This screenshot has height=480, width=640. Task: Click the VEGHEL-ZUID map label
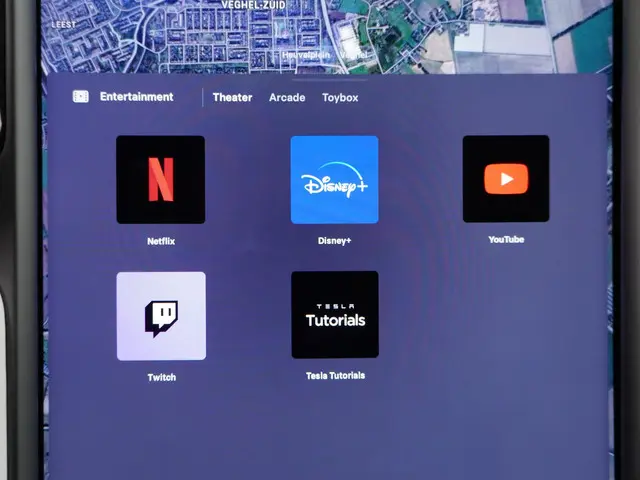coord(253,5)
